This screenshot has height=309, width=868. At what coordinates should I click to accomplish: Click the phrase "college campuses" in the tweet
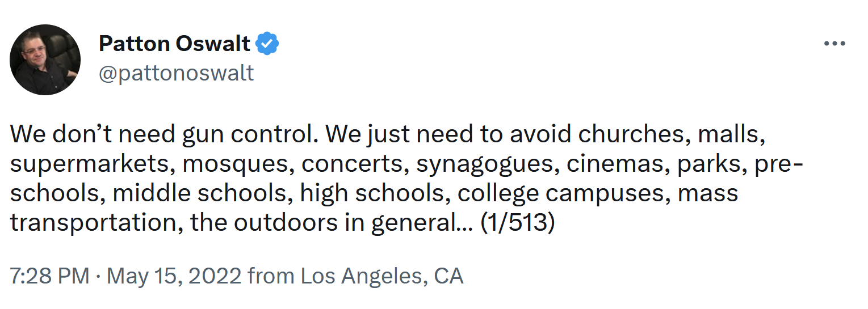(x=560, y=193)
